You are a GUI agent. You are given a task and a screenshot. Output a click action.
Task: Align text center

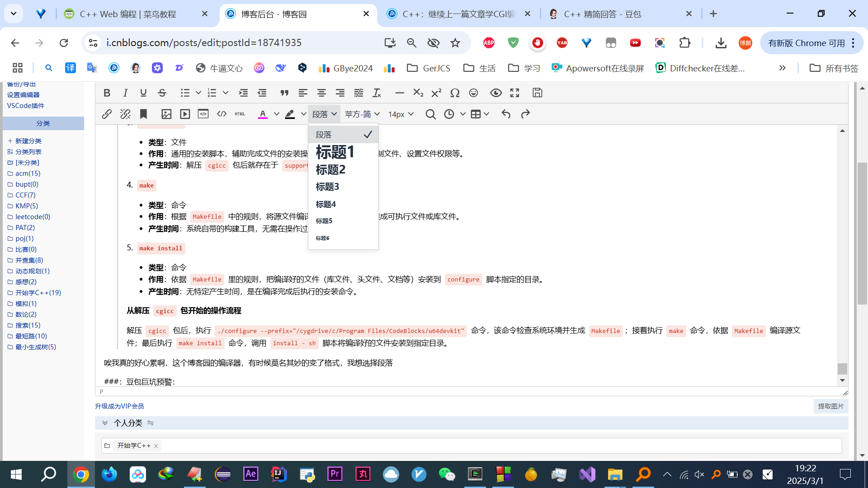pyautogui.click(x=321, y=93)
